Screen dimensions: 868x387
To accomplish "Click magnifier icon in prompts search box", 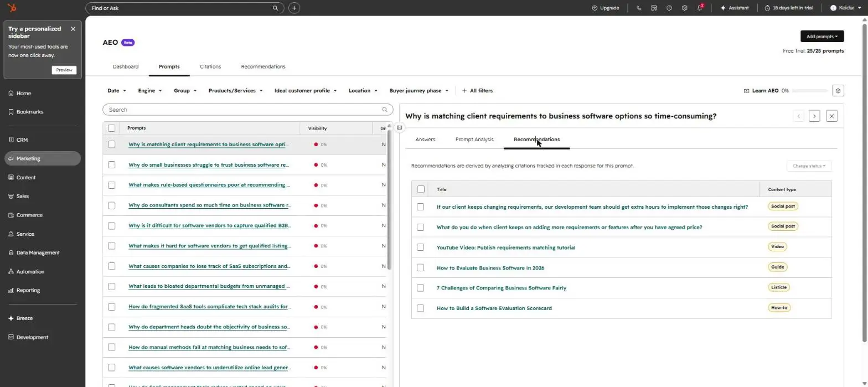I will click(x=385, y=110).
